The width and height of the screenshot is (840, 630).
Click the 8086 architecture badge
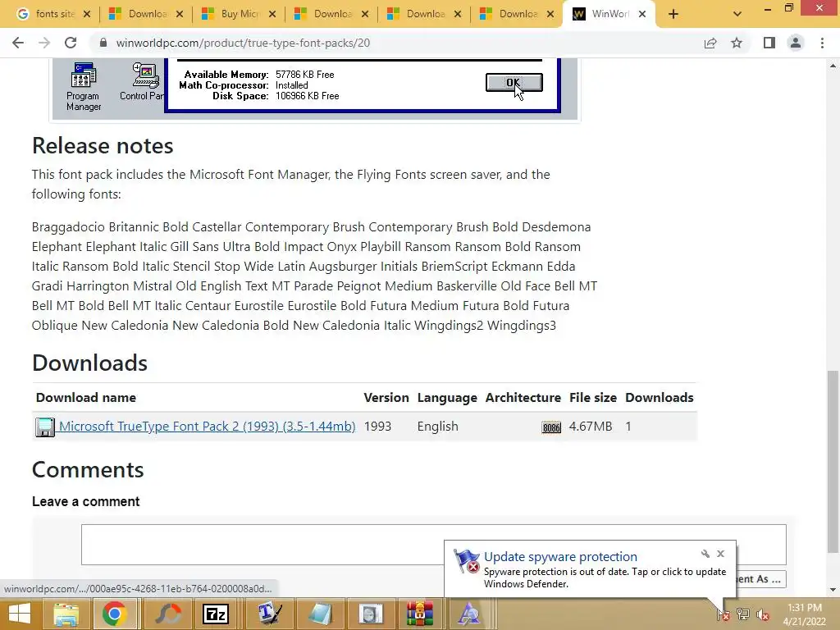(551, 427)
